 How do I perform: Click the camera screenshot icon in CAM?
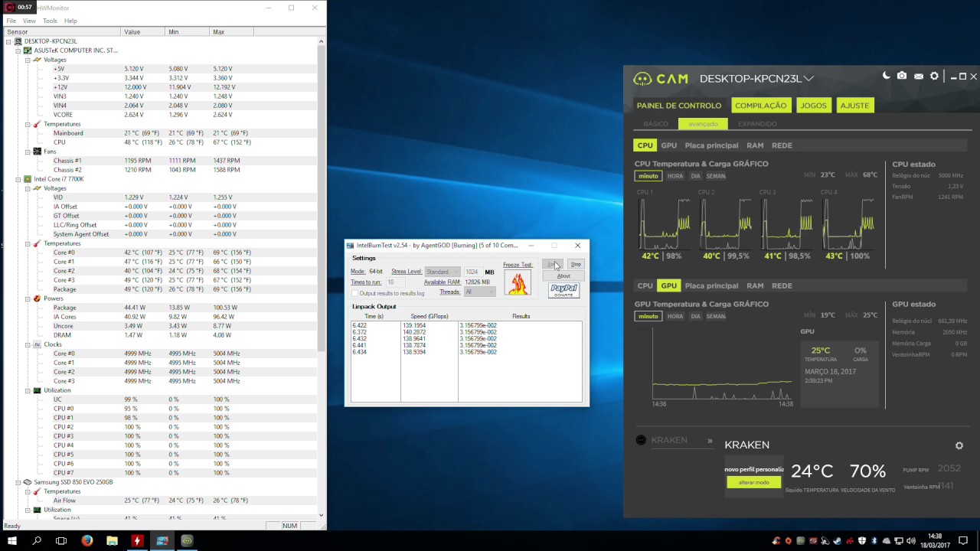tap(902, 76)
